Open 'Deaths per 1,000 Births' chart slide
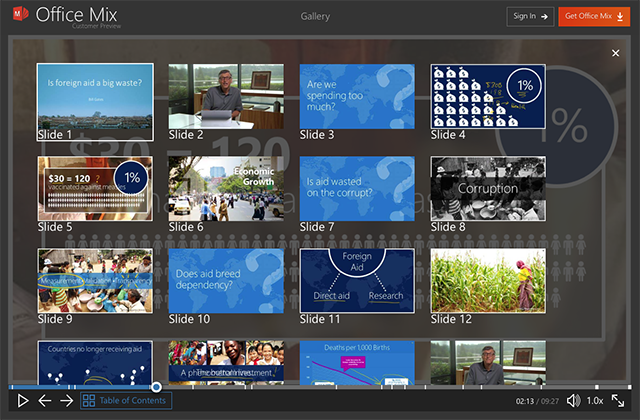Image resolution: width=640 pixels, height=420 pixels. point(357,362)
